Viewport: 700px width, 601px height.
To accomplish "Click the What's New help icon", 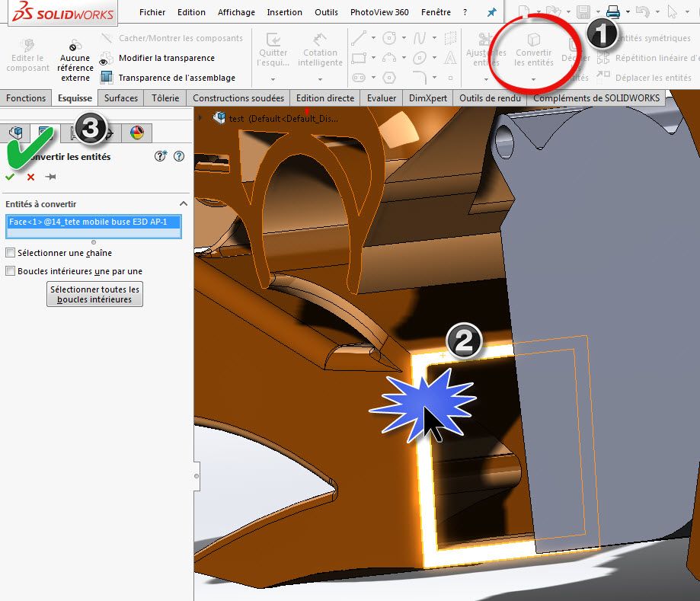I will [x=161, y=156].
